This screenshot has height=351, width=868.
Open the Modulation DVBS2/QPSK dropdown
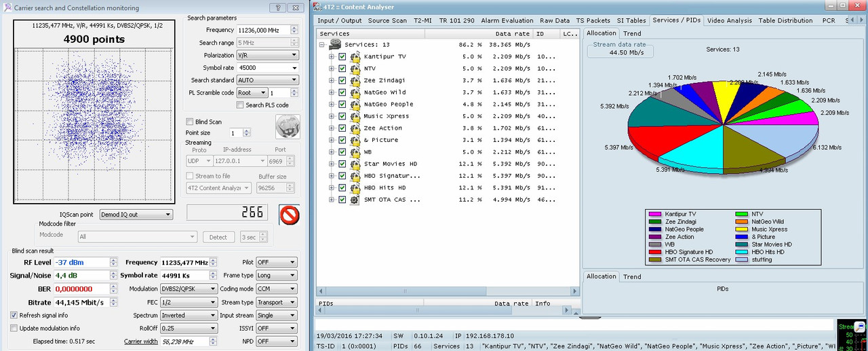[x=188, y=289]
